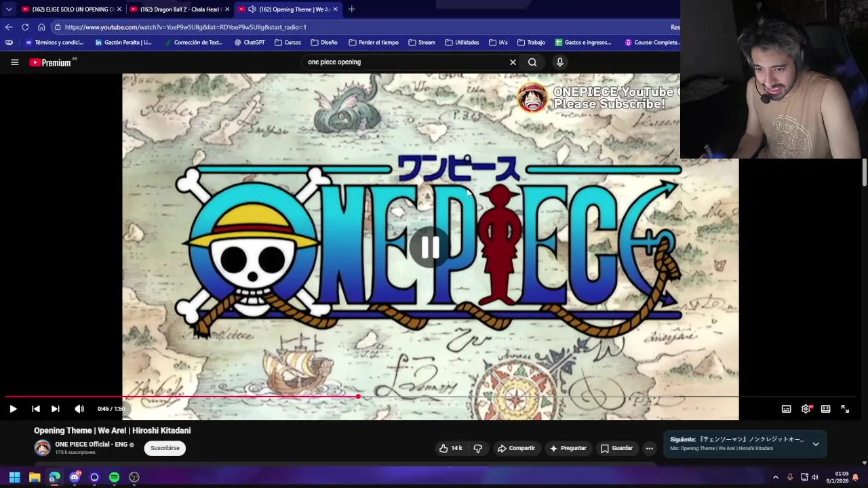This screenshot has width=868, height=488.
Task: Close the Dragon Ball Z tab
Action: point(227,9)
